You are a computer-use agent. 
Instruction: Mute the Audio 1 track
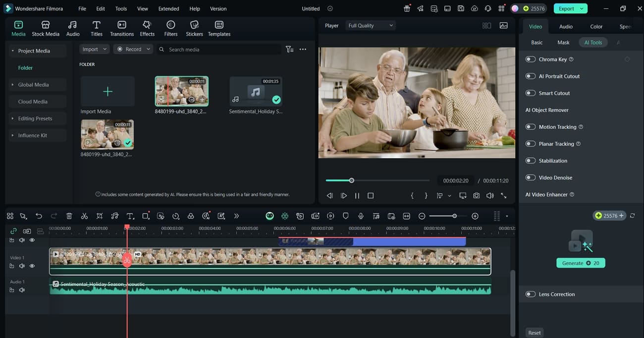click(22, 290)
